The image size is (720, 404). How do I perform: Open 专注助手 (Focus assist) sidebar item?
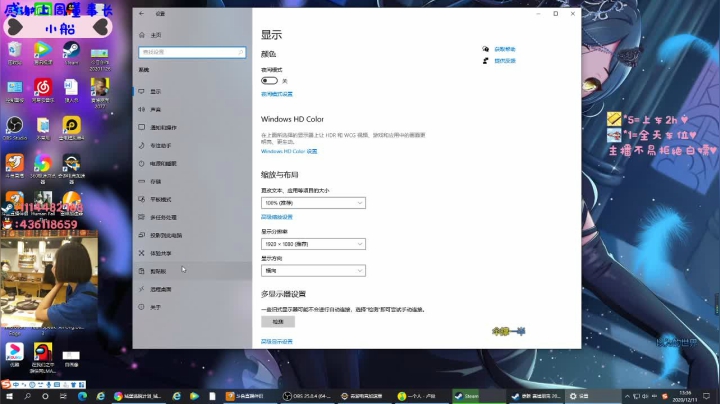click(192, 145)
